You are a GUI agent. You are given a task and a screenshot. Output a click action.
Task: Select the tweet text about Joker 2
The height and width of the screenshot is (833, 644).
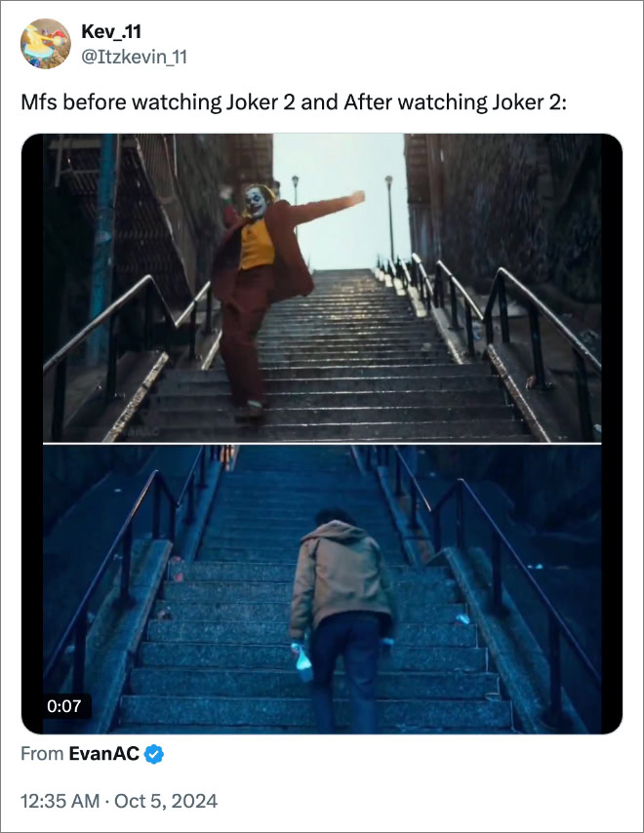point(294,102)
